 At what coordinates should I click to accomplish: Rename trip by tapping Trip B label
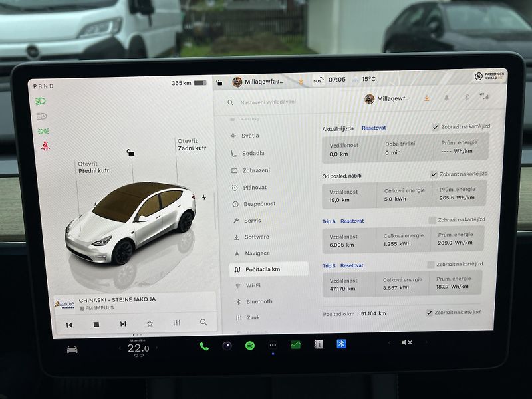point(329,265)
